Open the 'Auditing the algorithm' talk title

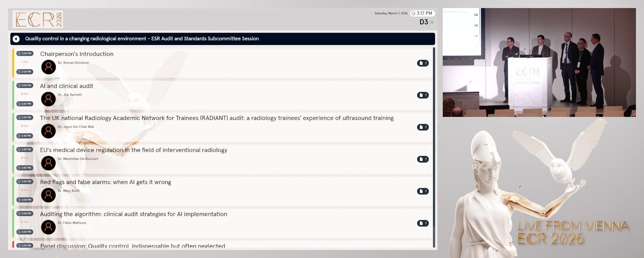click(133, 214)
